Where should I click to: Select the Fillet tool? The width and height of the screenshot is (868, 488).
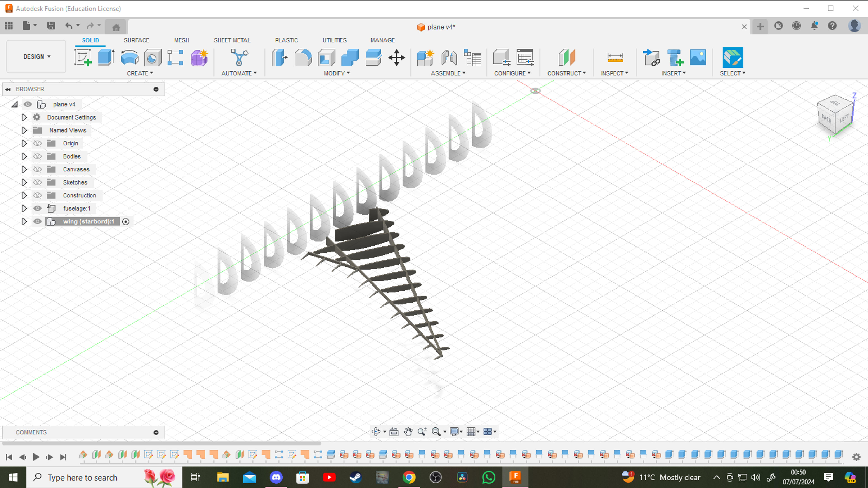click(303, 58)
